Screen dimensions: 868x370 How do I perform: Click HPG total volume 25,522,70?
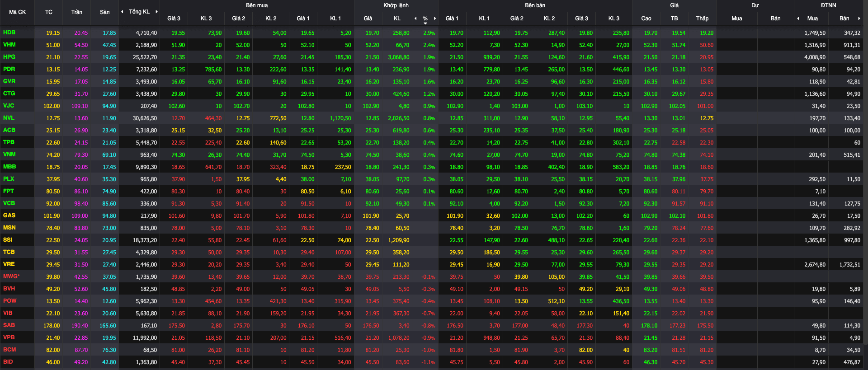point(145,57)
